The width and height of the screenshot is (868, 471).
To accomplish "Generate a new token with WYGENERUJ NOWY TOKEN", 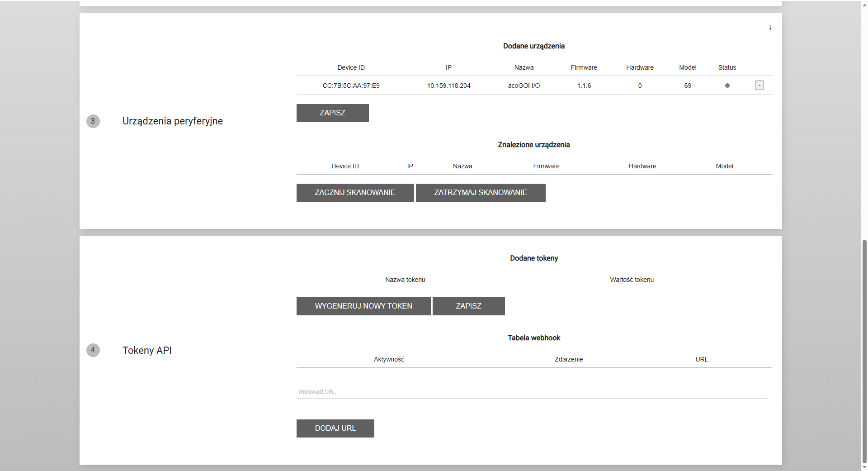I will tap(363, 306).
